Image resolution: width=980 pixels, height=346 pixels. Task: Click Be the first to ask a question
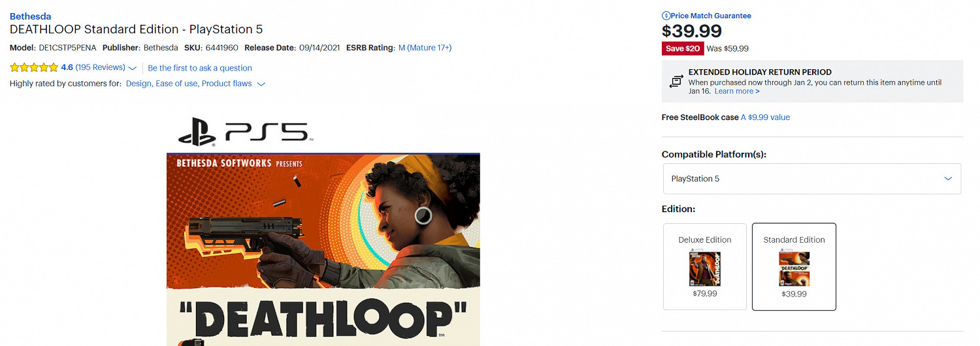[200, 68]
